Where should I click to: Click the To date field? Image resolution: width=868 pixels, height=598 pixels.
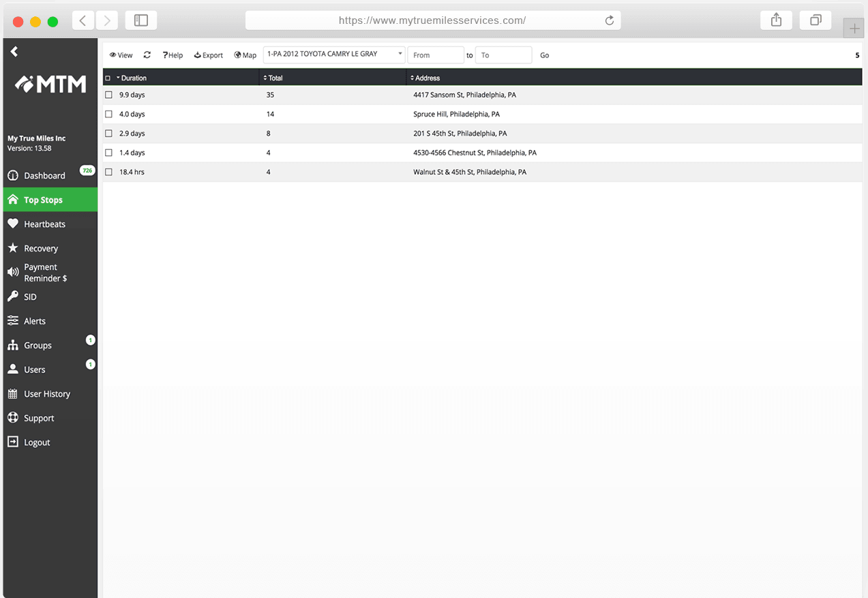[503, 55]
